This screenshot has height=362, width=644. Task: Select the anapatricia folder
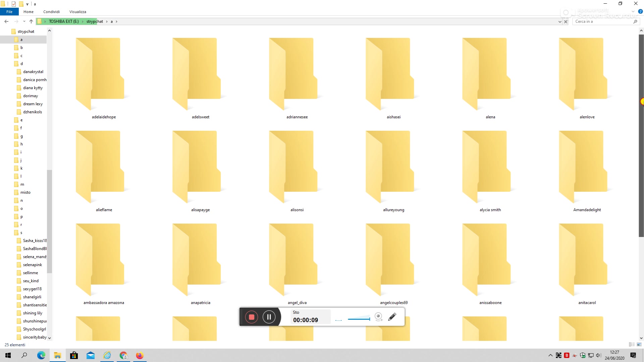[200, 264]
